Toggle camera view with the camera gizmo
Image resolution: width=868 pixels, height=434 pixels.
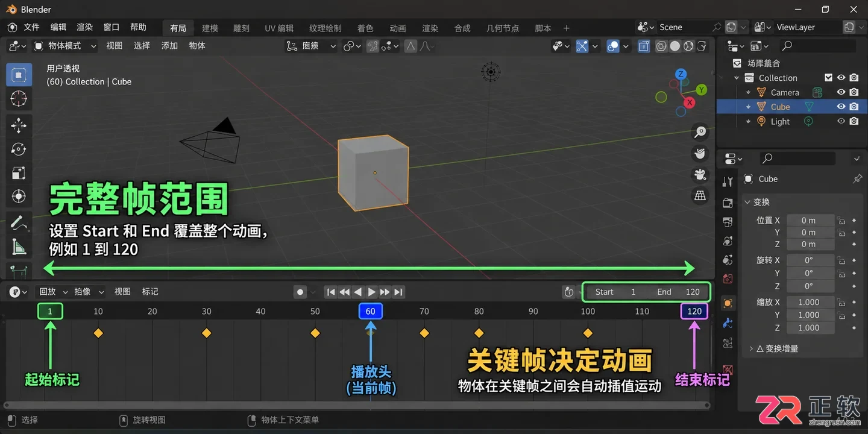700,174
